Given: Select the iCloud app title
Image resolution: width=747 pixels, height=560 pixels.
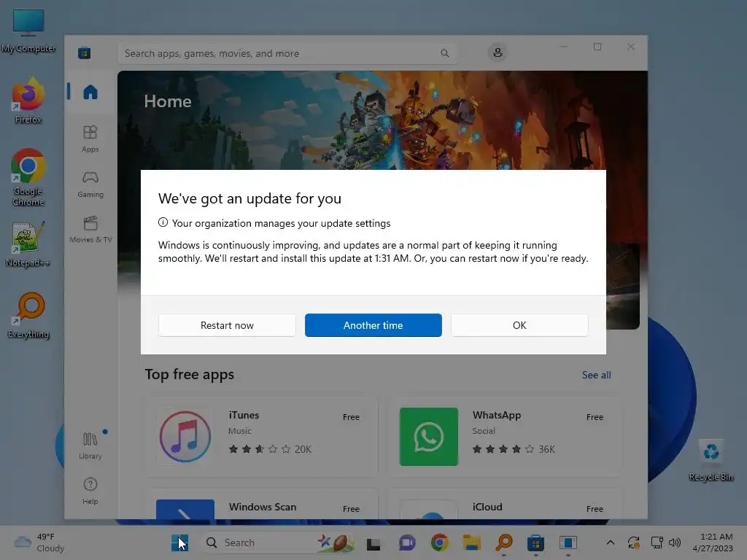Looking at the screenshot, I should click(487, 507).
